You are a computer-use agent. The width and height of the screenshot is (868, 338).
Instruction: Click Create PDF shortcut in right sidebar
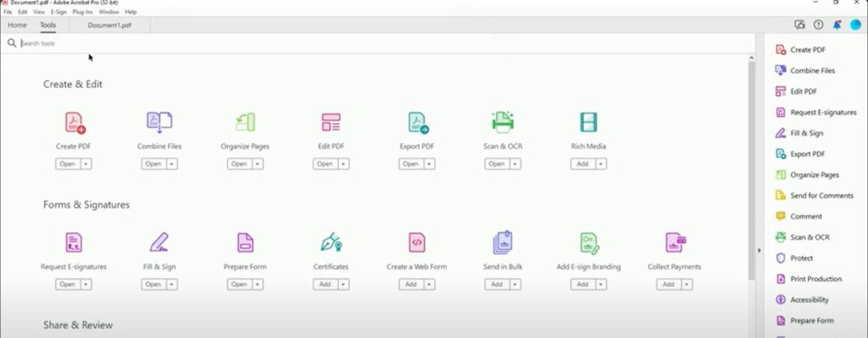coord(801,50)
